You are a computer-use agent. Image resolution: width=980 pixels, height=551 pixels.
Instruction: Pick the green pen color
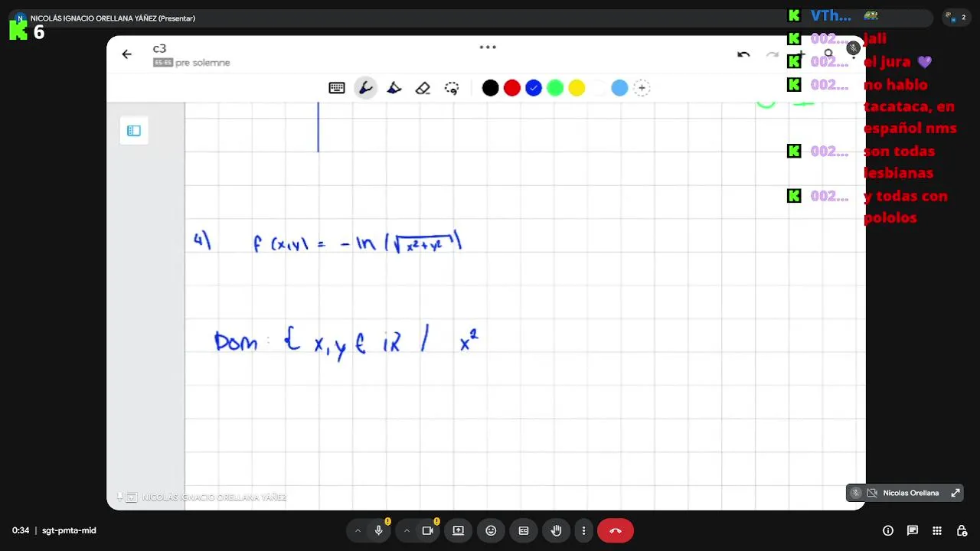click(555, 88)
